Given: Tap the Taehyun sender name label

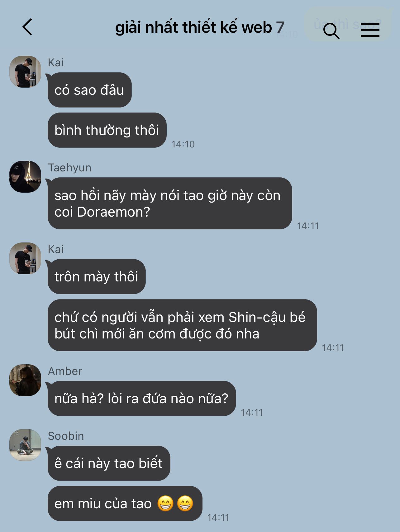Looking at the screenshot, I should [x=70, y=168].
